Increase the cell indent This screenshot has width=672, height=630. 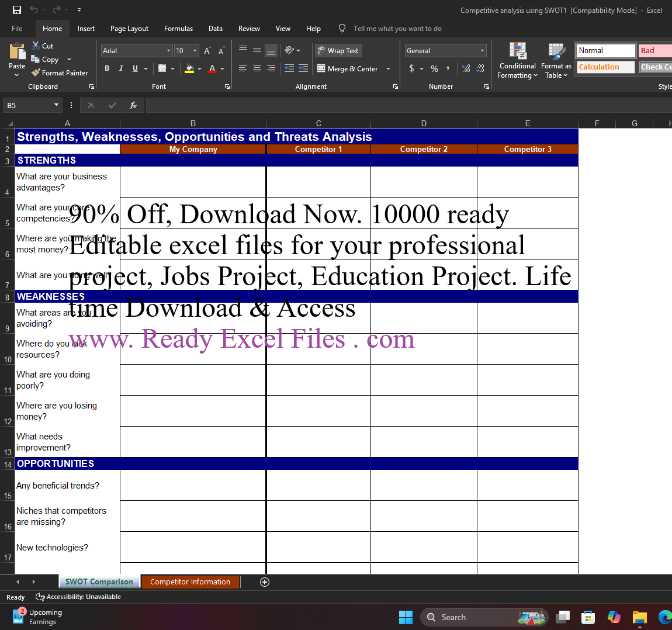(x=303, y=68)
